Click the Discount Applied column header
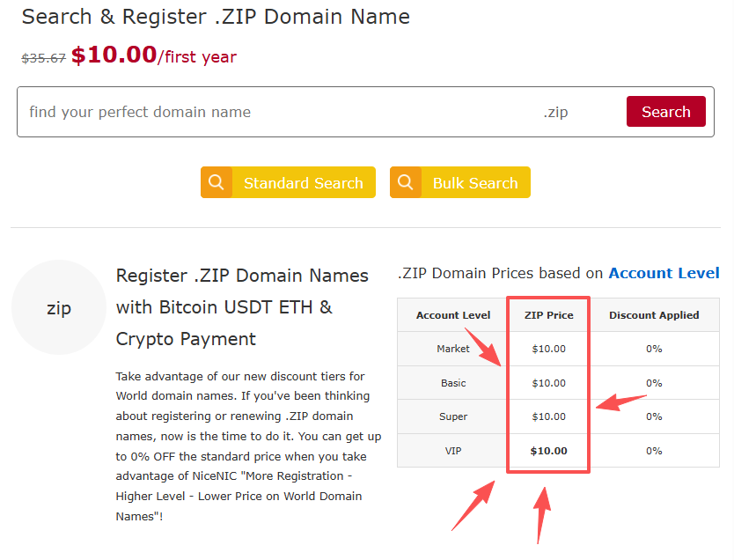The image size is (734, 560). pos(654,314)
